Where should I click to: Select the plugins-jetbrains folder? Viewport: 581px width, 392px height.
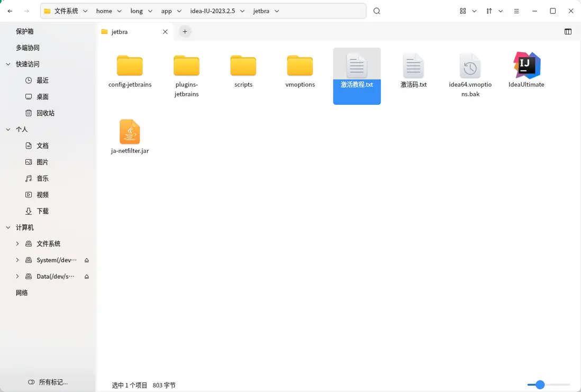coord(186,76)
